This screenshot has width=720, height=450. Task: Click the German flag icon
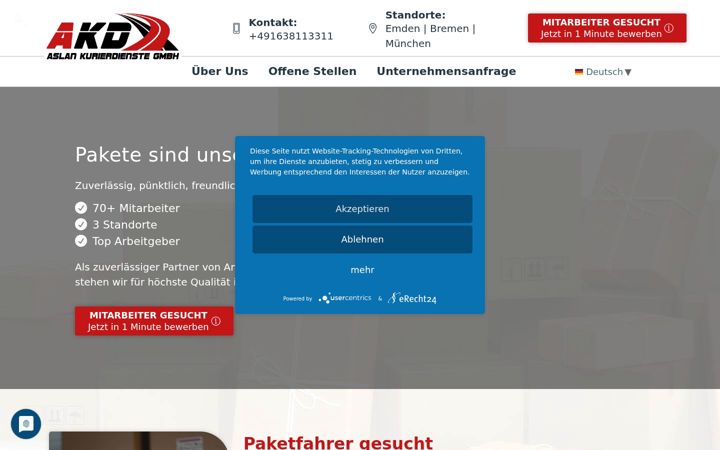[x=579, y=72]
